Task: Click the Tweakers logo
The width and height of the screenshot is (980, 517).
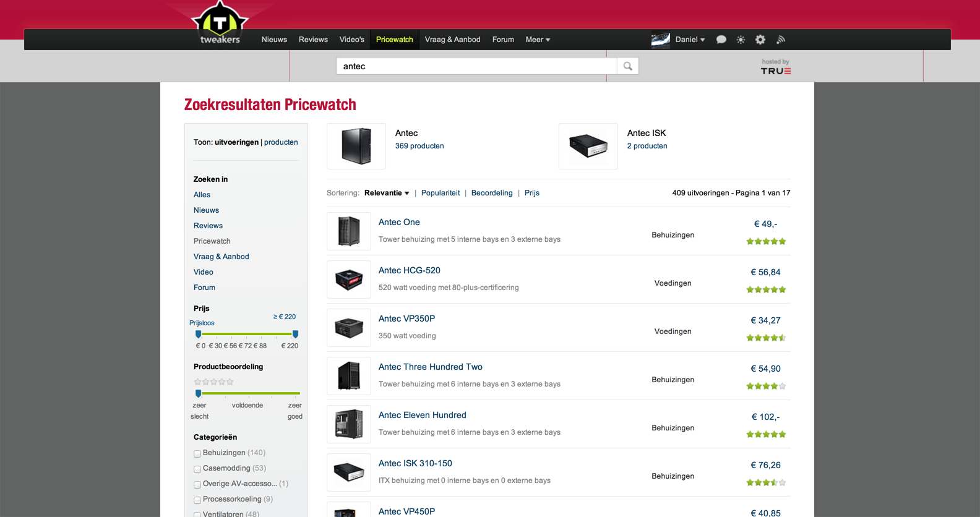Action: click(220, 23)
